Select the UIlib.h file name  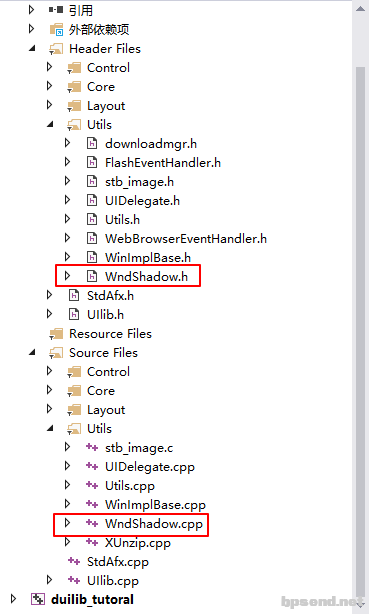coord(105,314)
